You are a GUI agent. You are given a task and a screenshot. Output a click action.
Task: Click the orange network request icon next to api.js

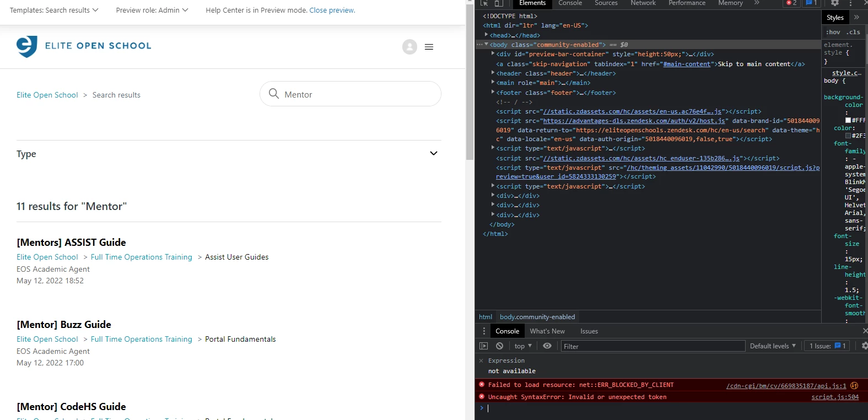854,385
